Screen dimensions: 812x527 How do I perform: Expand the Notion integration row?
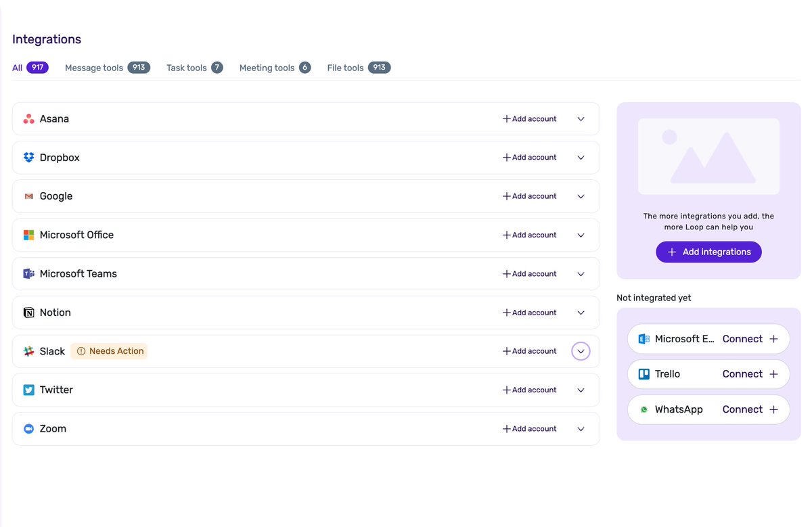(581, 313)
